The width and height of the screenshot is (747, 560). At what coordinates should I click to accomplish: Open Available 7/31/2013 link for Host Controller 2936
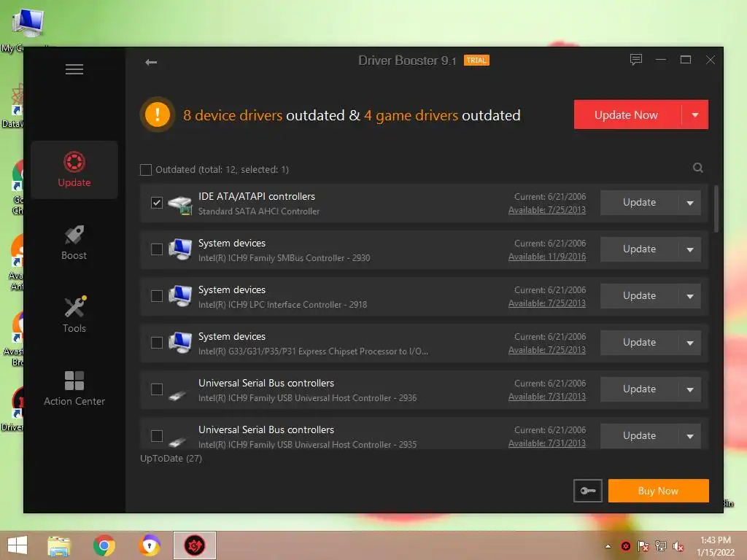click(547, 397)
